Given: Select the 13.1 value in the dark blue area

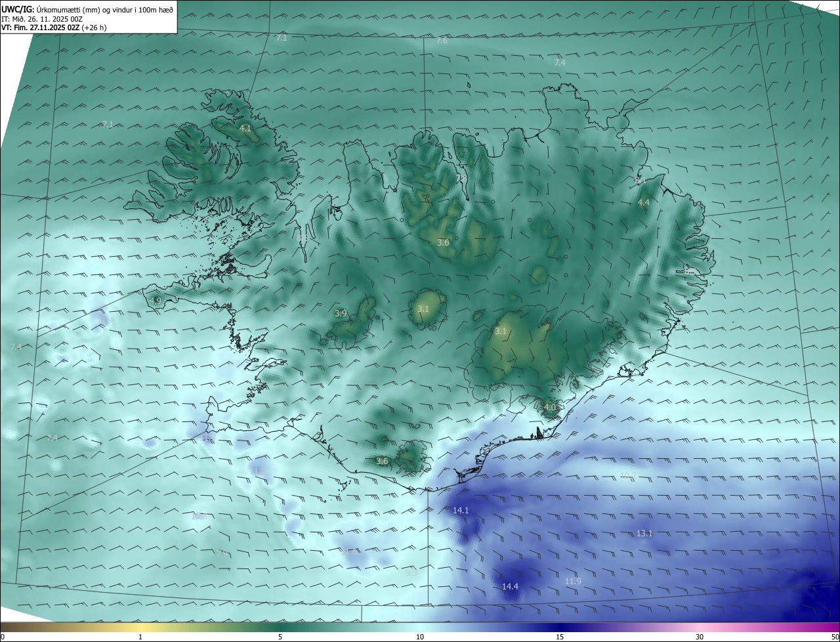Looking at the screenshot, I should click(x=644, y=533).
